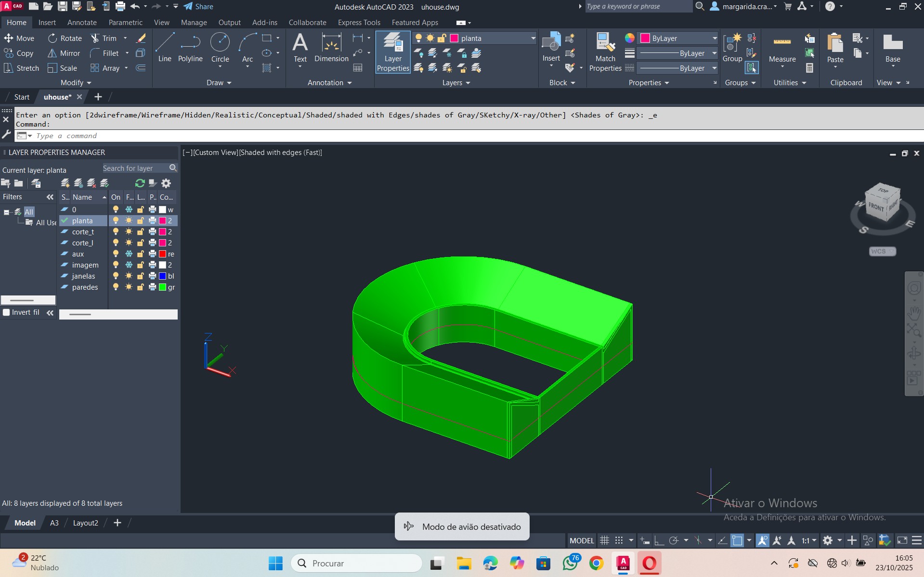This screenshot has height=577, width=924.
Task: Click the Search for layer field
Action: 135,168
